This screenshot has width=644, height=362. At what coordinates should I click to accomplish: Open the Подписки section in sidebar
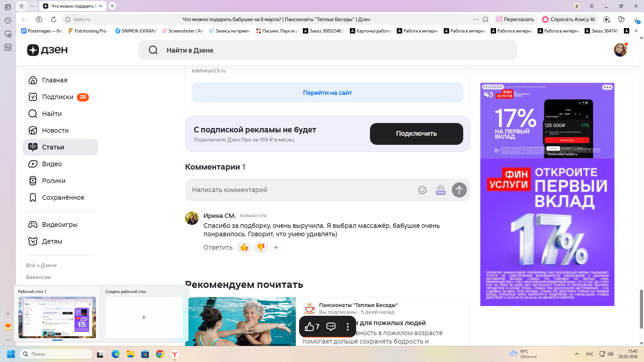(x=58, y=97)
